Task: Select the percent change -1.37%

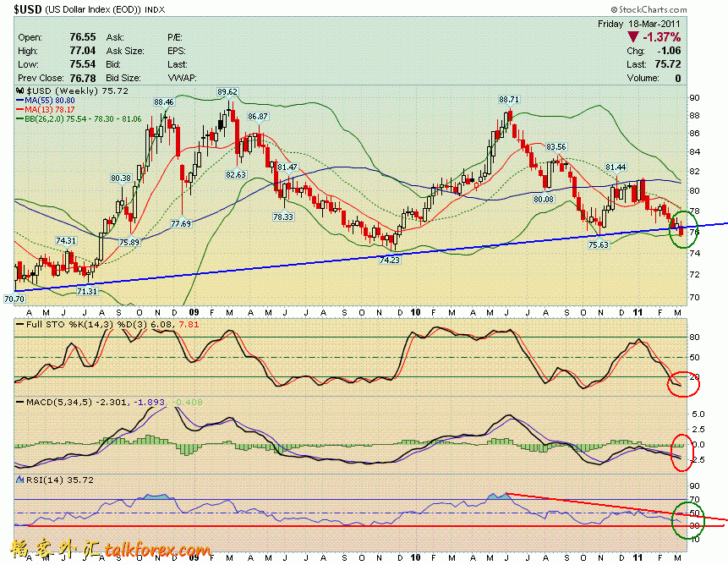Action: (661, 37)
